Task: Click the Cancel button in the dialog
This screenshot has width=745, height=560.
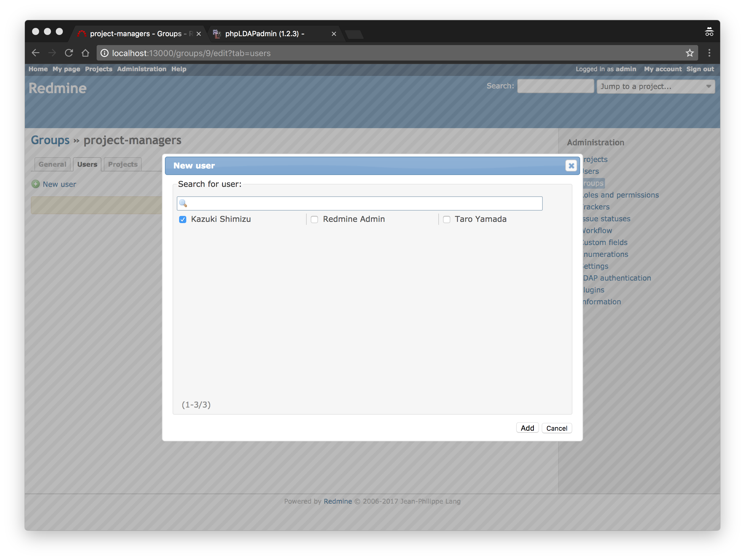Action: click(x=556, y=428)
